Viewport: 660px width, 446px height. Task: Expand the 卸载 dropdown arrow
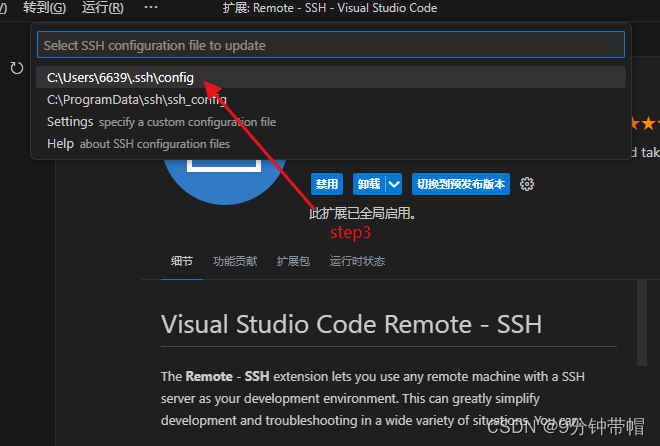coord(394,184)
